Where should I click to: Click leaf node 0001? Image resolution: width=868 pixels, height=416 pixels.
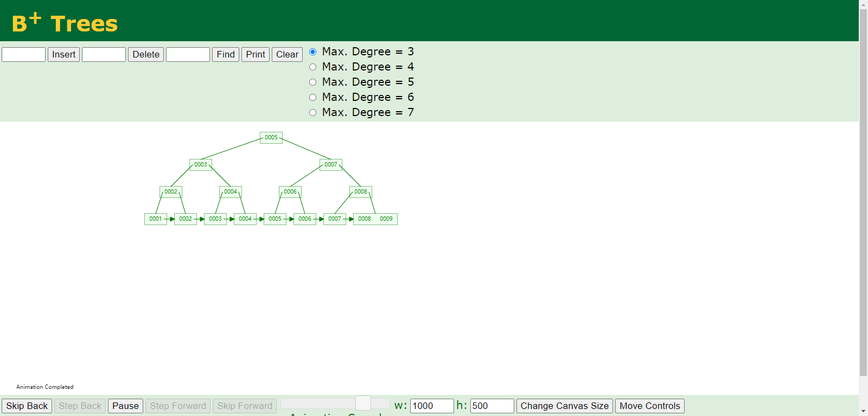[x=156, y=219]
